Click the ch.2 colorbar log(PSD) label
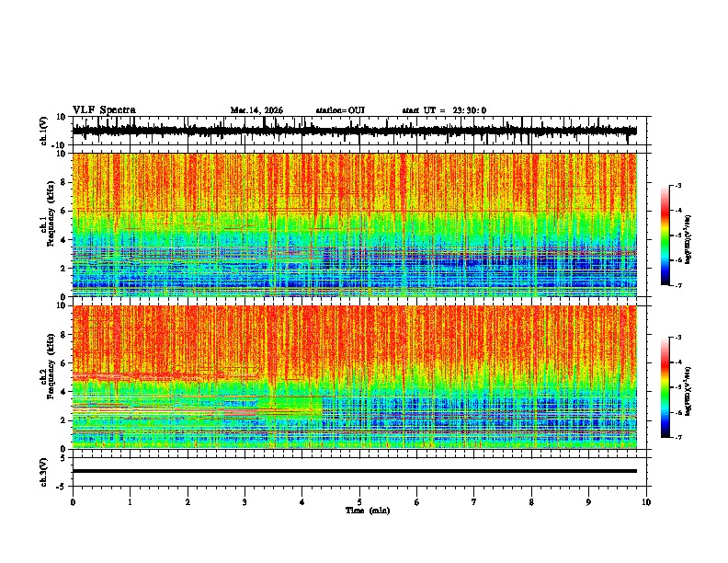728x563 pixels. (689, 391)
